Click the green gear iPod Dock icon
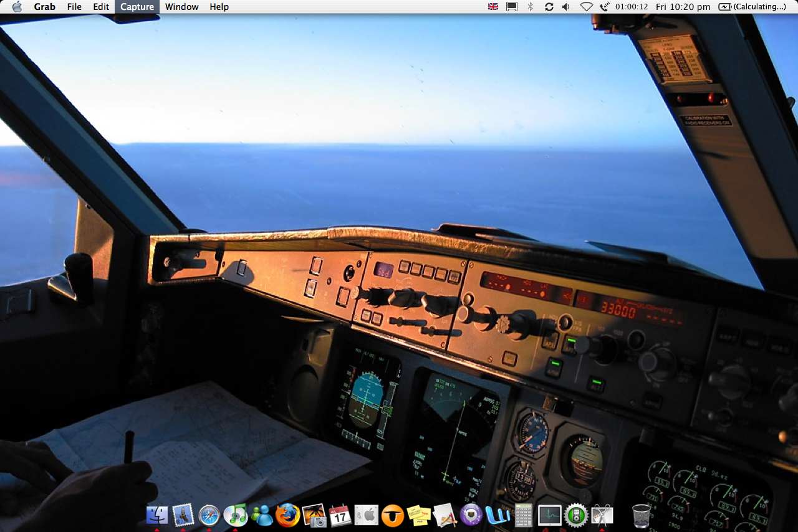The width and height of the screenshot is (798, 532). (576, 515)
